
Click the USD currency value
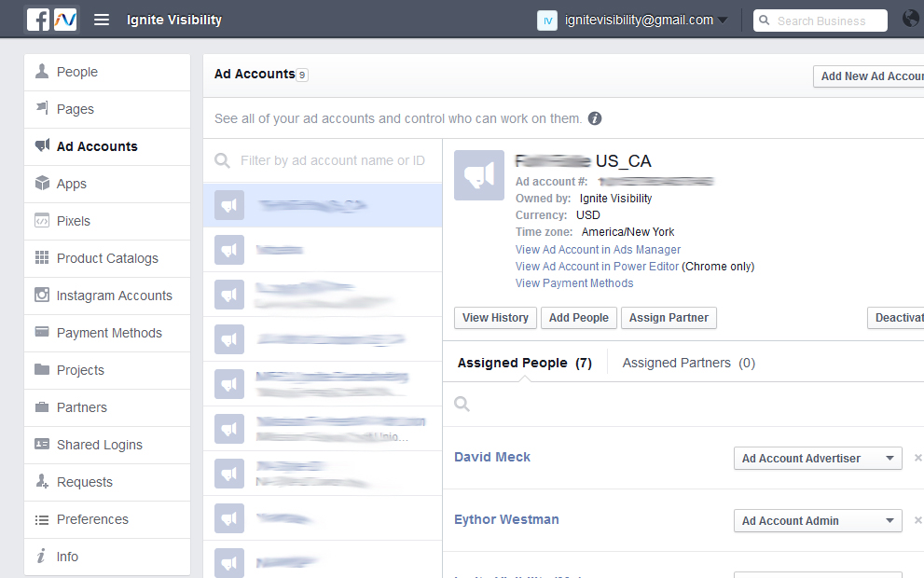click(x=588, y=215)
